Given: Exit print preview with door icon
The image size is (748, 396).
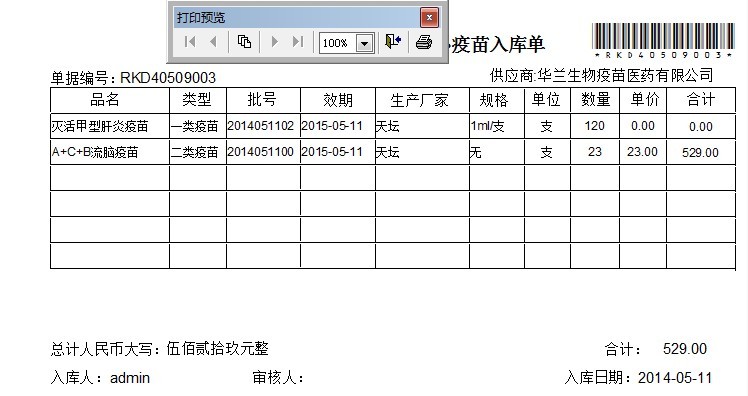Looking at the screenshot, I should tap(393, 42).
